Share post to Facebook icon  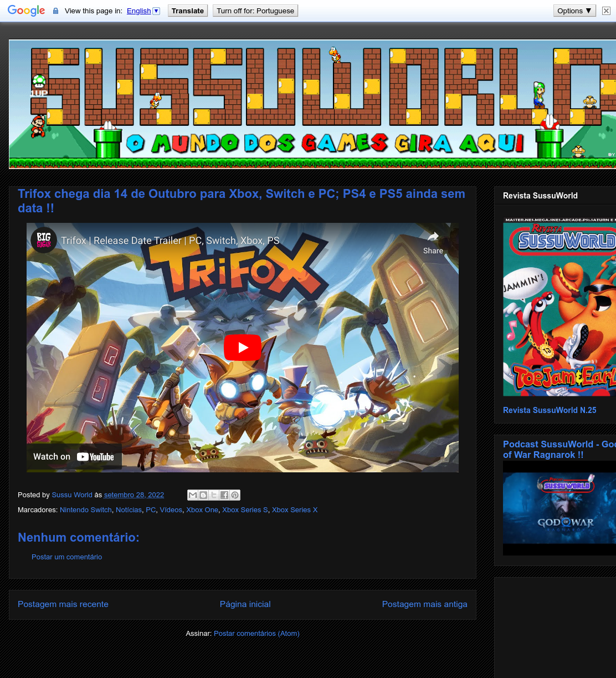tap(224, 495)
